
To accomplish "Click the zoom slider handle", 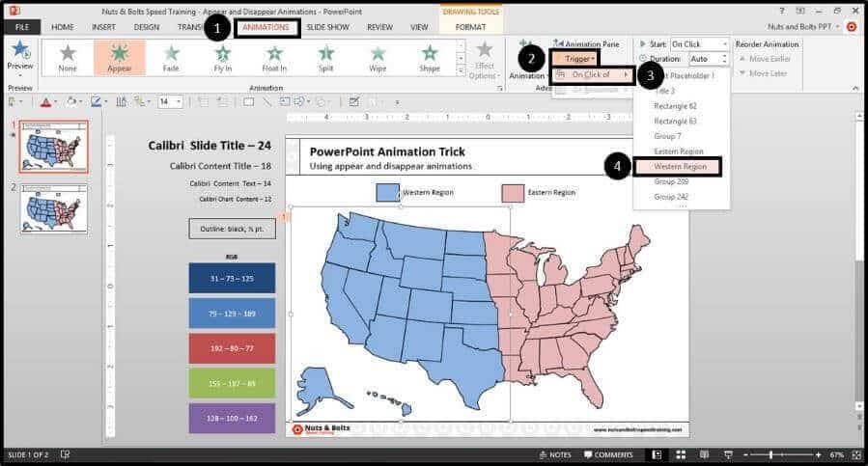I will [771, 454].
